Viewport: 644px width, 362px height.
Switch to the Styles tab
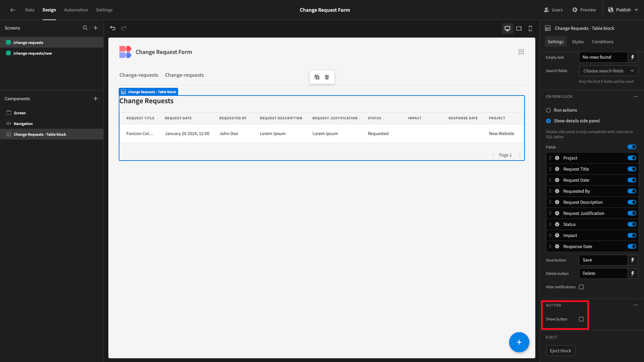[578, 42]
